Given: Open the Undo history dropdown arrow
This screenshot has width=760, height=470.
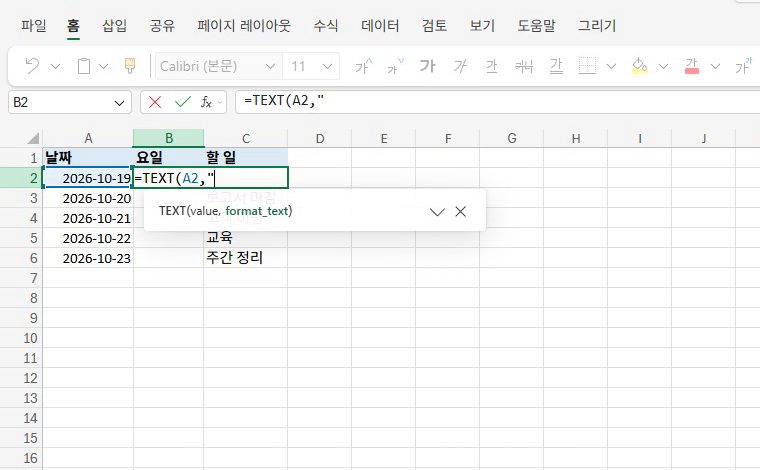Looking at the screenshot, I should click(55, 66).
